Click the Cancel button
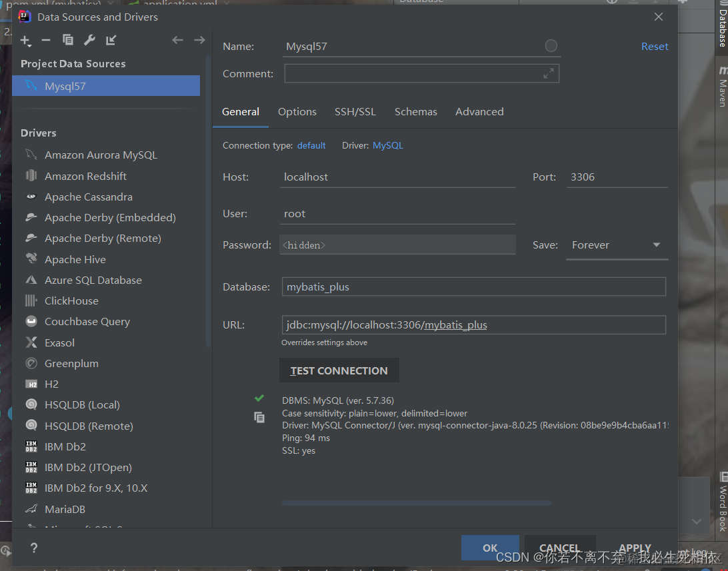The image size is (728, 571). coord(560,548)
